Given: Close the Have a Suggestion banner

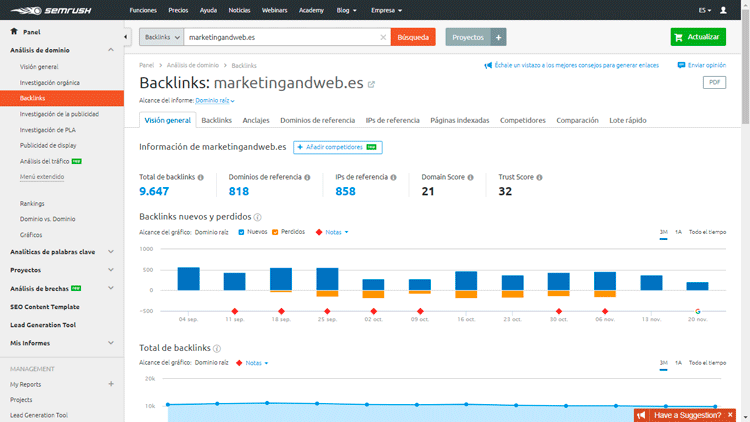Looking at the screenshot, I should [x=730, y=415].
